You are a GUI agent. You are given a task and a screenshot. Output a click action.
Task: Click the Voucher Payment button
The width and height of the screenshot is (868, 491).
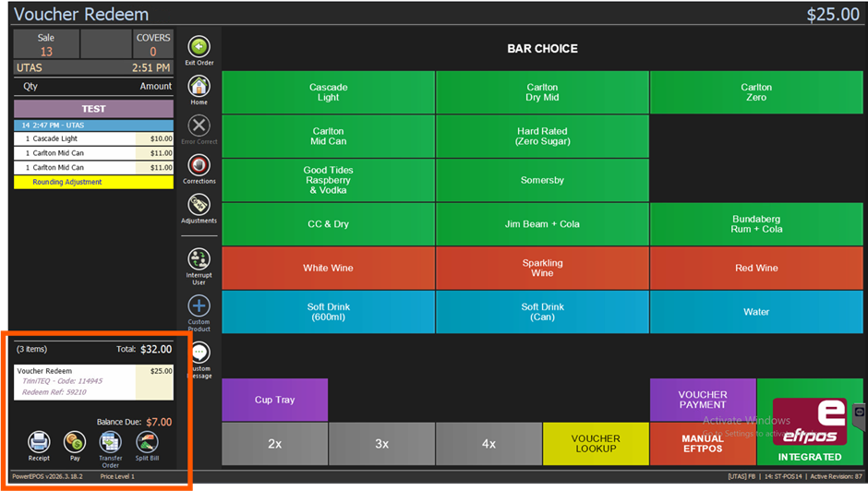pos(703,400)
